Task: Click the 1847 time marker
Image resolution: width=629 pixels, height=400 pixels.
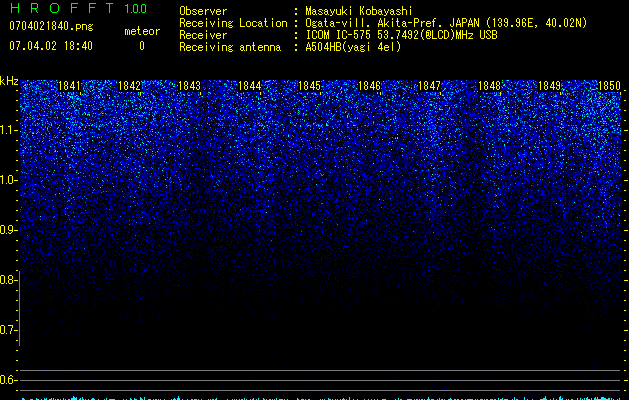Action: [x=429, y=86]
